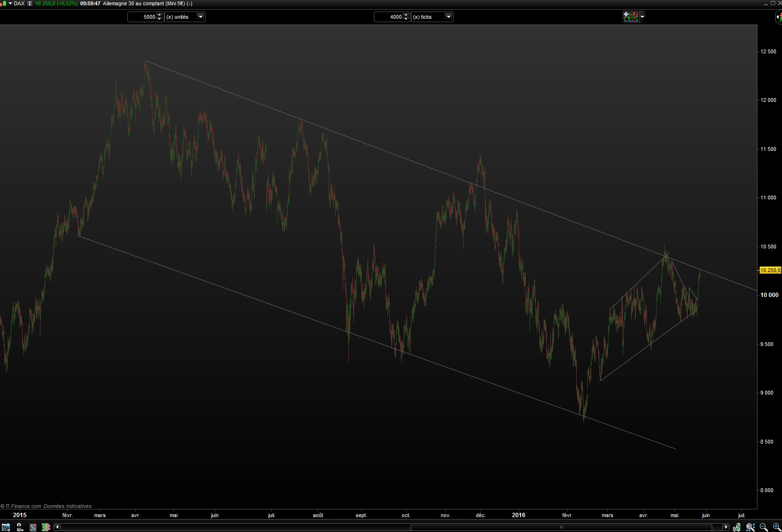The width and height of the screenshot is (782, 532).
Task: Click the green 10 258,0 (+0,52%) quote
Action: [x=56, y=3]
